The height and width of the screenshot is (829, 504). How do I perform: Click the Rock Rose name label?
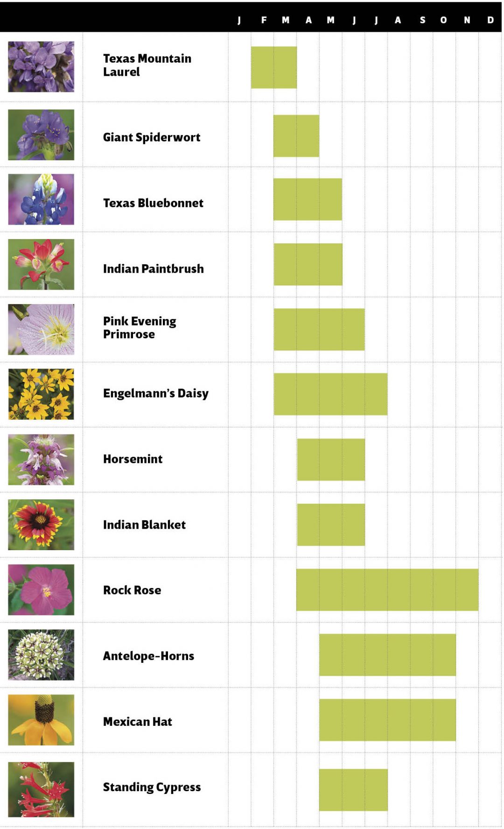pos(132,590)
